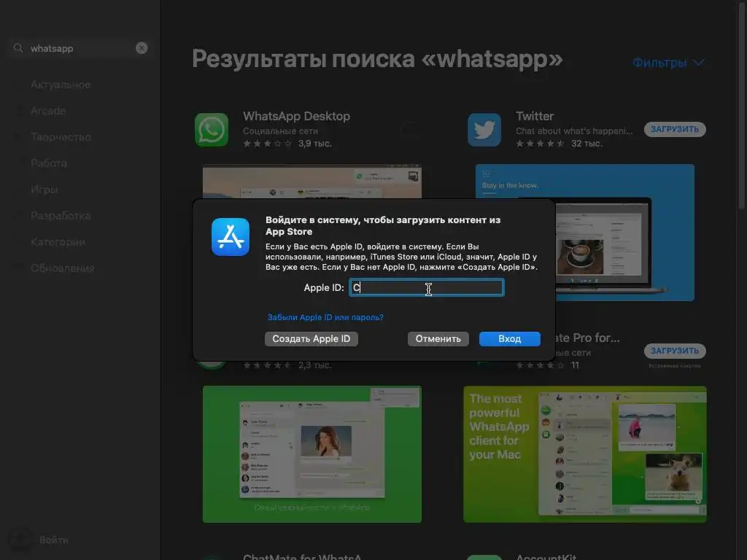Select 'Разработка' in the sidebar
Viewport: 747px width, 560px height.
61,215
